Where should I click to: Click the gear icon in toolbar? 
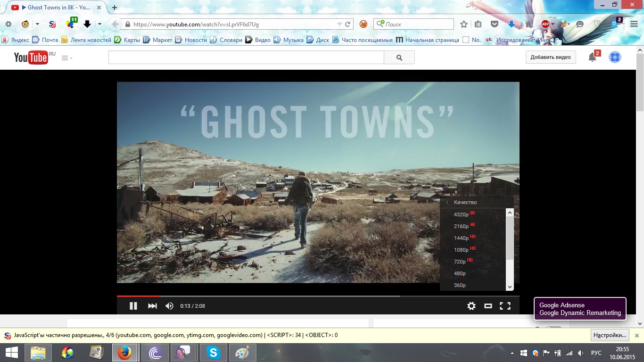[x=8, y=24]
